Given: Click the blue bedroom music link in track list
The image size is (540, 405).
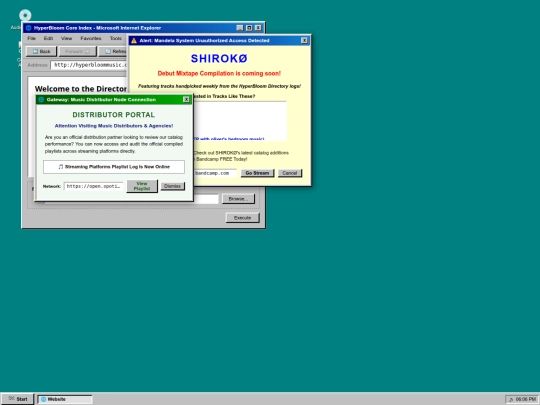Looking at the screenshot, I should pyautogui.click(x=229, y=139).
